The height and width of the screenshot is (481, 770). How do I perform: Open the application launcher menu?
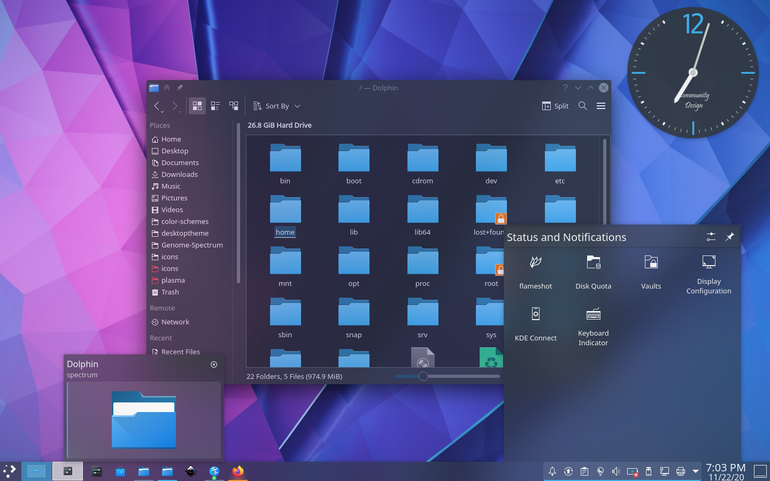click(x=9, y=472)
